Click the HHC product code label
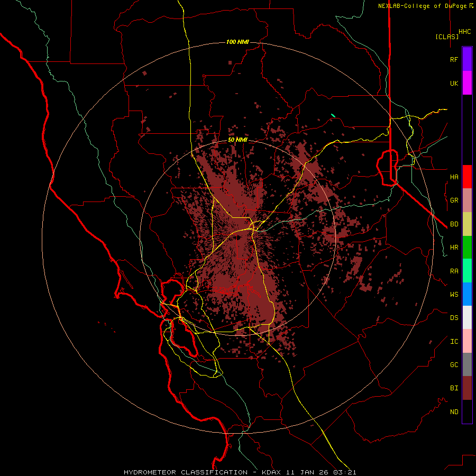Screen dimensions: 476x476 (x=464, y=32)
